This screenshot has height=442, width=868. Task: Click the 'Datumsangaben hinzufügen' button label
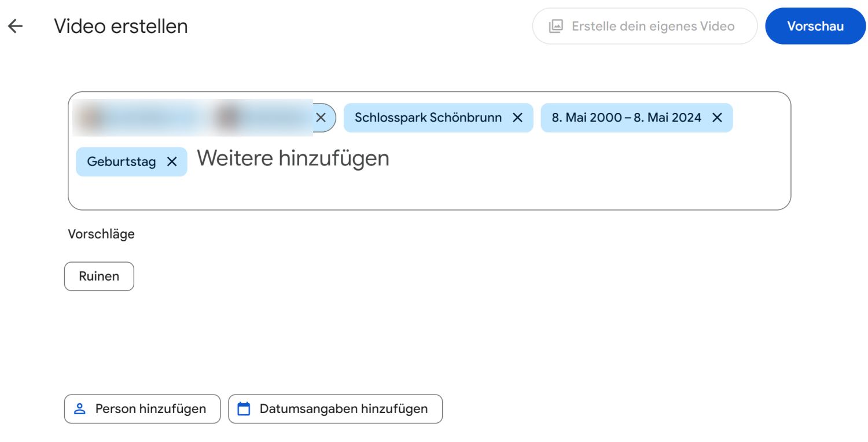(x=344, y=409)
